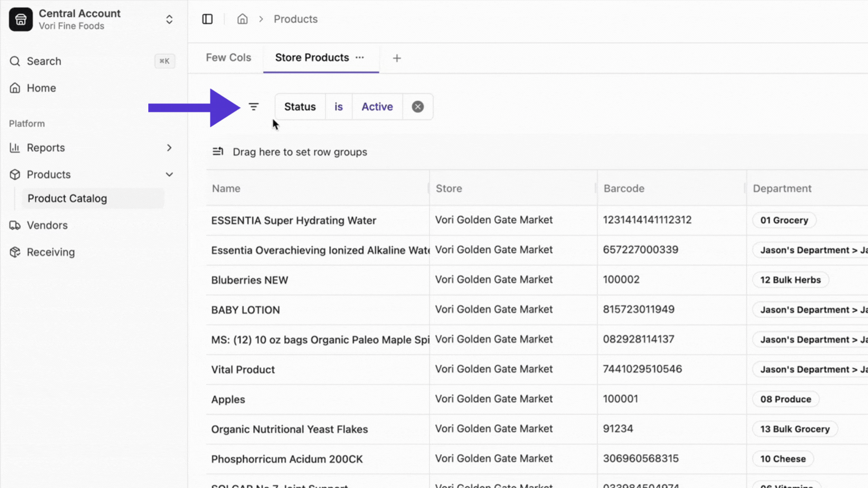Viewport: 868px width, 488px height.
Task: Select the Store Products tab
Action: click(x=312, y=57)
